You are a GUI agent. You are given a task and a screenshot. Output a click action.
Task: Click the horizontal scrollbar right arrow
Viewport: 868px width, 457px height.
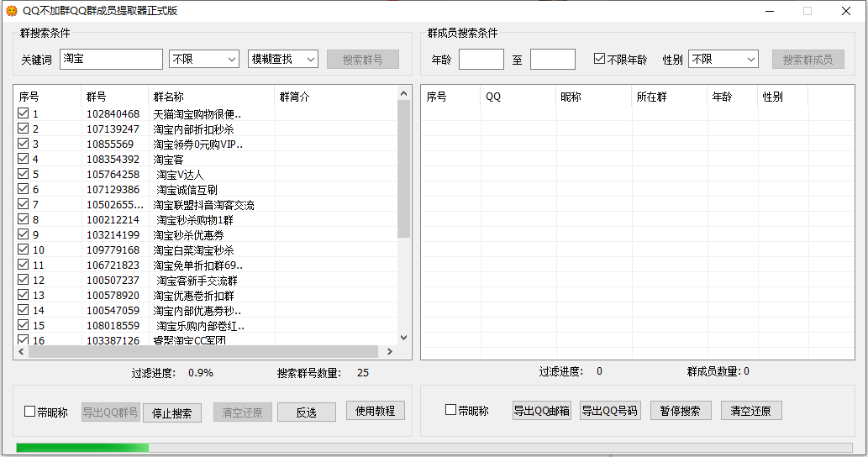tap(390, 351)
